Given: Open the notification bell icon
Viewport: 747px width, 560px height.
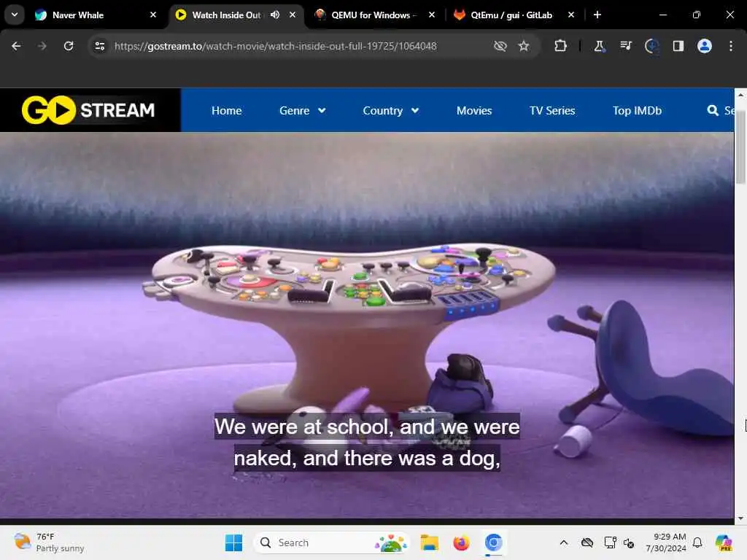Looking at the screenshot, I should (697, 542).
